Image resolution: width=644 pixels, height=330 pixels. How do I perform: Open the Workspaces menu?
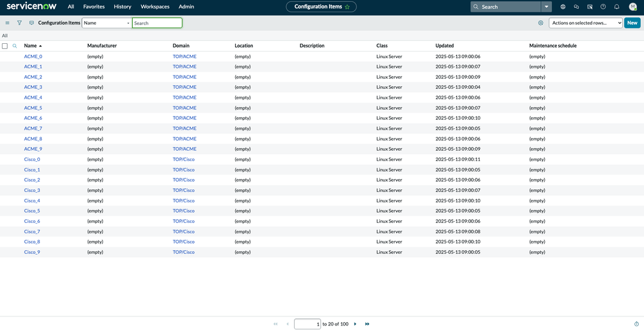click(155, 6)
